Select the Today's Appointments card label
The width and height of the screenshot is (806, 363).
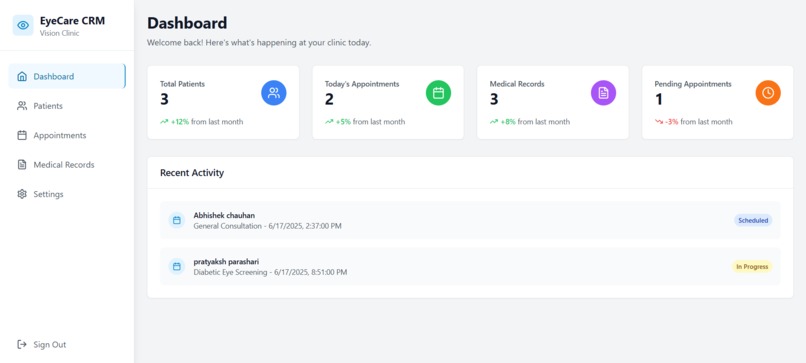coord(362,84)
